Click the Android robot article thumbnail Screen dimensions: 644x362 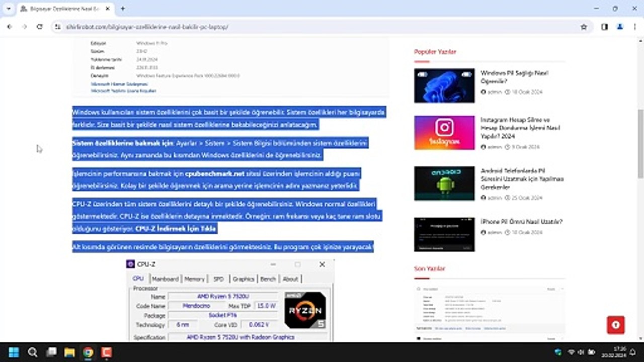444,184
